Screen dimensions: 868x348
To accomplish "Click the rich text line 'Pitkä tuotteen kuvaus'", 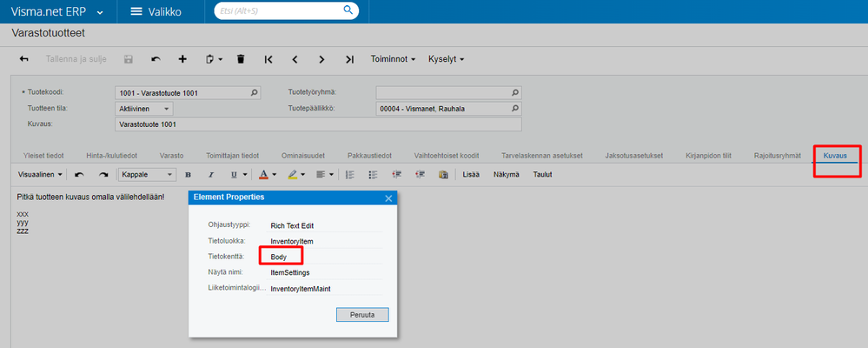I will 90,197.
